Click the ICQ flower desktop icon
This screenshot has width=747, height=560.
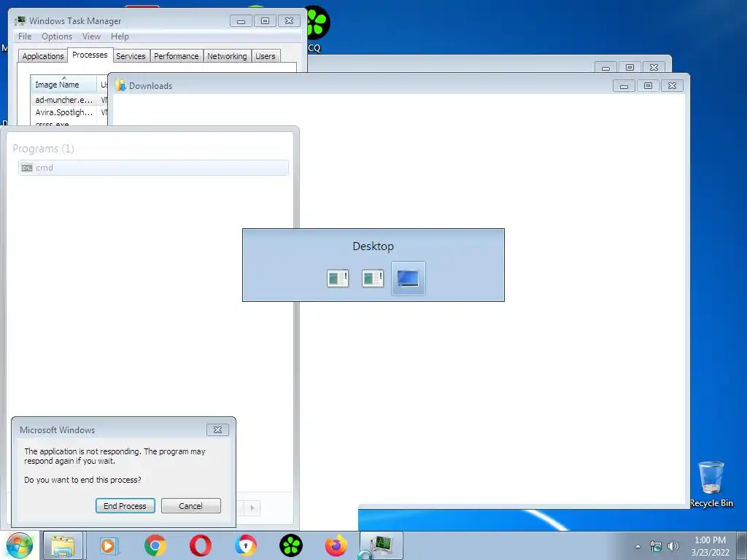pos(317,23)
